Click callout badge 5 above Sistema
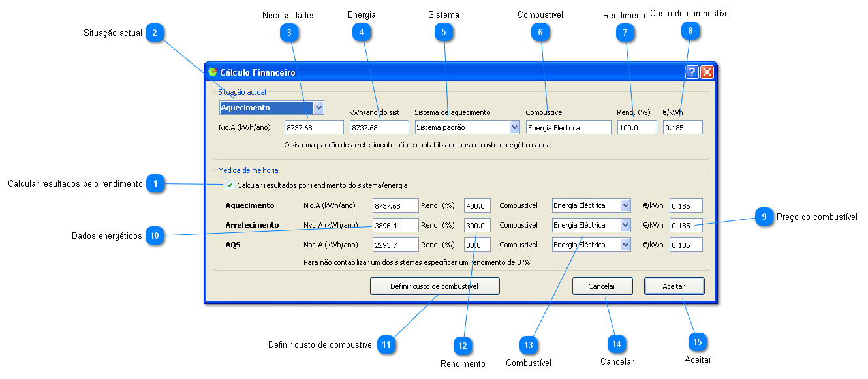This screenshot has height=379, width=868. [443, 33]
